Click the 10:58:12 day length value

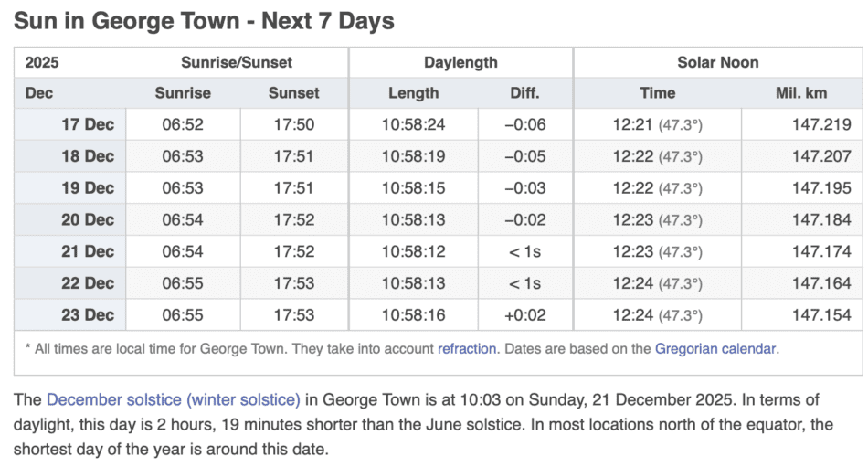pyautogui.click(x=414, y=251)
